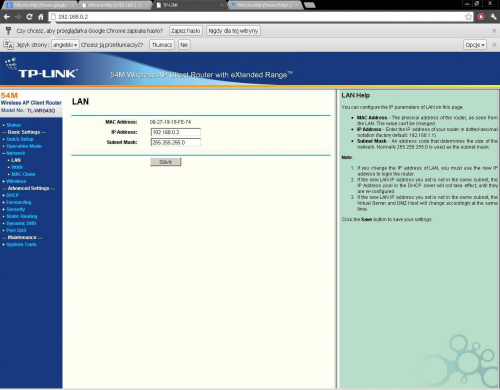The width and height of the screenshot is (500, 390).
Task: Expand System Tools in sidebar
Action: 21,244
